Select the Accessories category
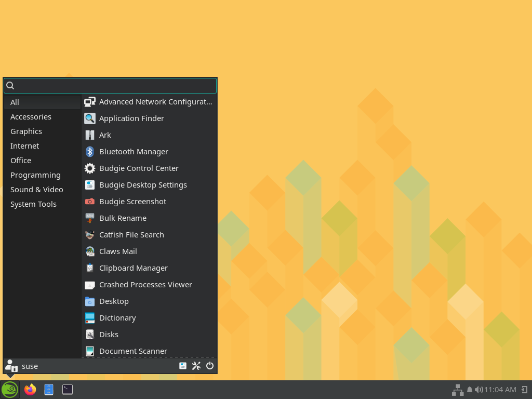 point(31,117)
